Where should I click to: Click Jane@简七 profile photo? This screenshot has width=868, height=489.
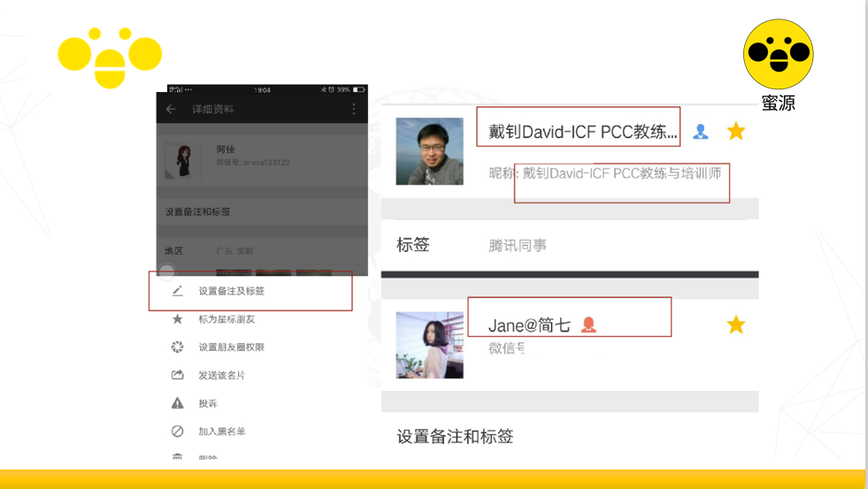tap(429, 345)
